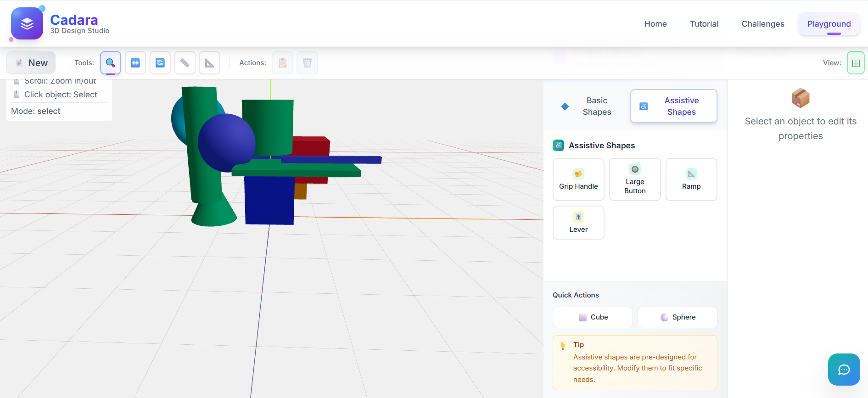Image resolution: width=868 pixels, height=398 pixels.
Task: Quick-add a Cube
Action: pos(593,317)
